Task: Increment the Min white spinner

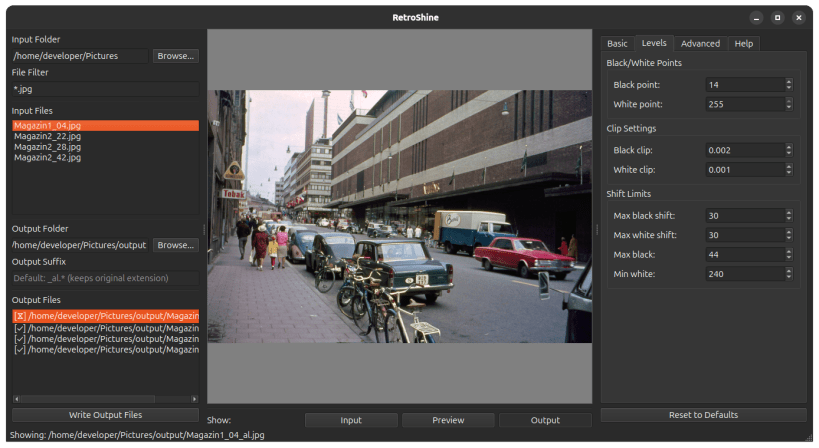Action: tap(789, 270)
